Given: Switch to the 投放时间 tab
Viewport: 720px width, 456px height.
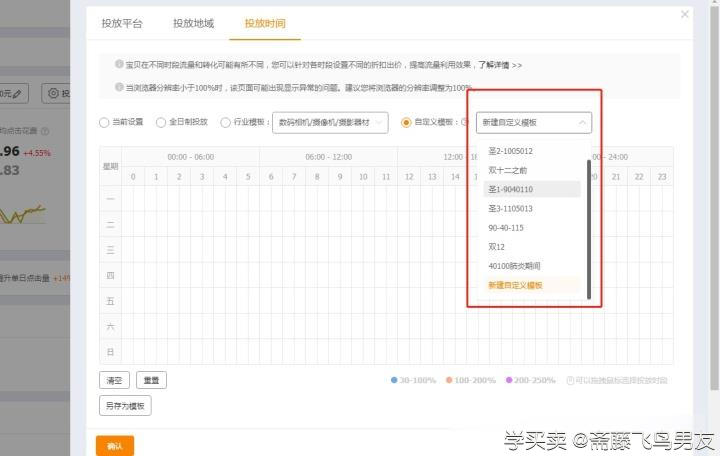Looking at the screenshot, I should point(265,23).
